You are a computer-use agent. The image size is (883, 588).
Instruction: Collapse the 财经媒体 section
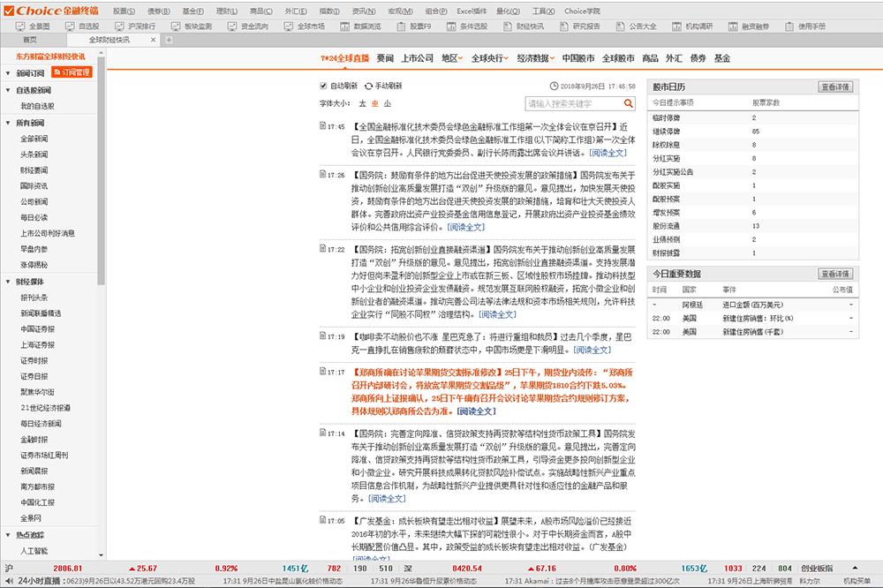8,282
